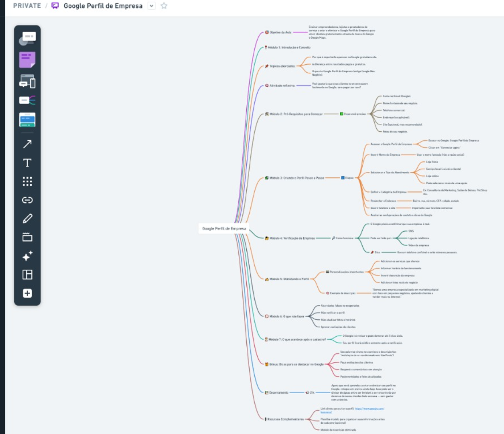This screenshot has height=434, width=504.
Task: Open the board title dropdown menu
Action: (x=152, y=6)
